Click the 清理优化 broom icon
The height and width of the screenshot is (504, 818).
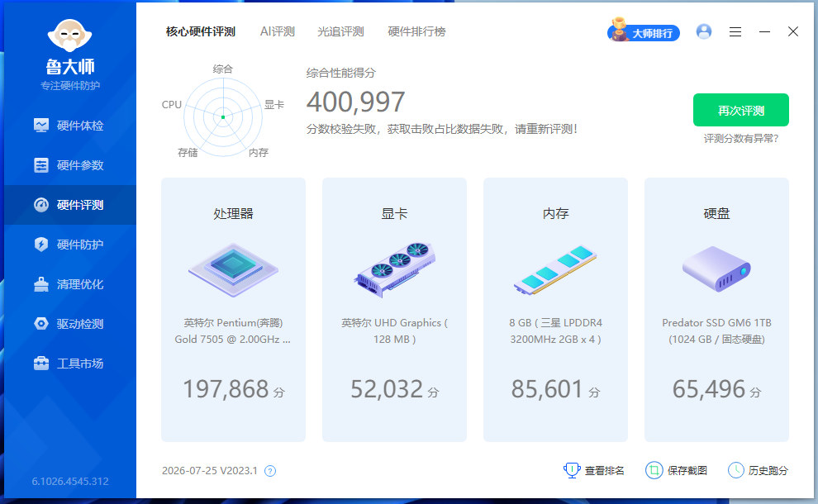coord(41,284)
